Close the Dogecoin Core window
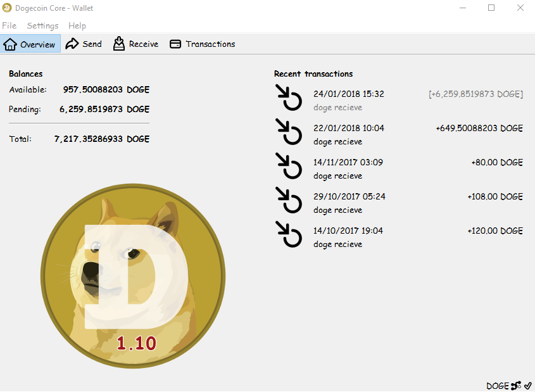This screenshot has height=392, width=535. tap(520, 8)
